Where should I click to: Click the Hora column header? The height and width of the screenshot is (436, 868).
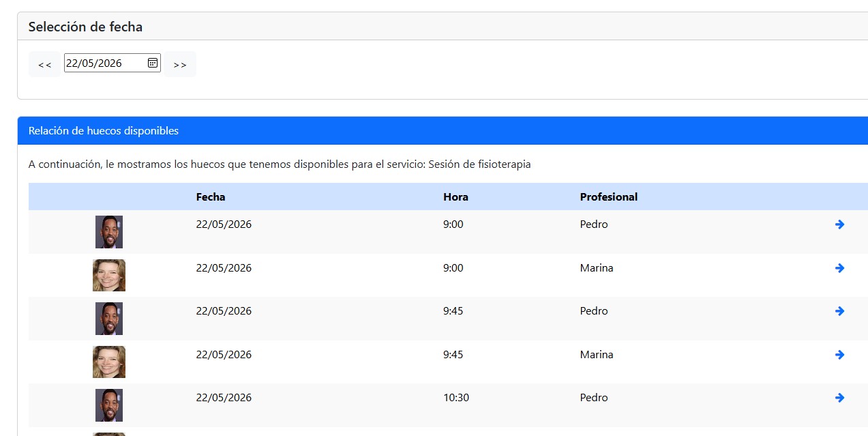pos(455,197)
